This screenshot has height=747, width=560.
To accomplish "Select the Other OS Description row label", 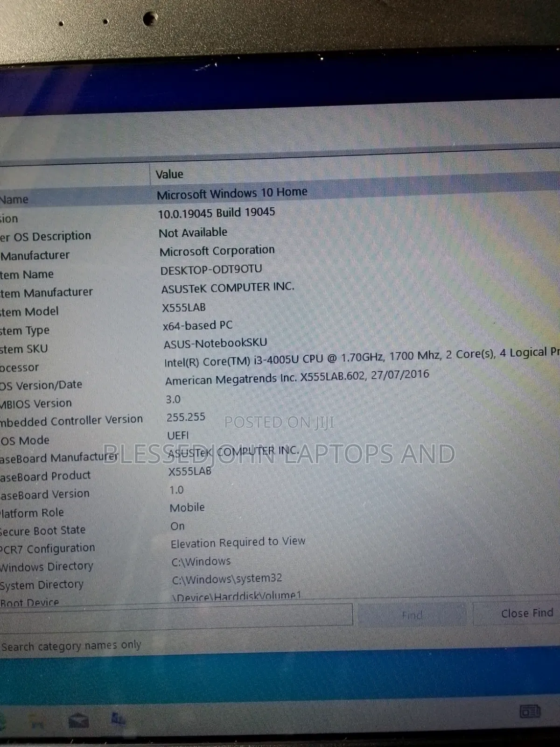I will pyautogui.click(x=45, y=237).
